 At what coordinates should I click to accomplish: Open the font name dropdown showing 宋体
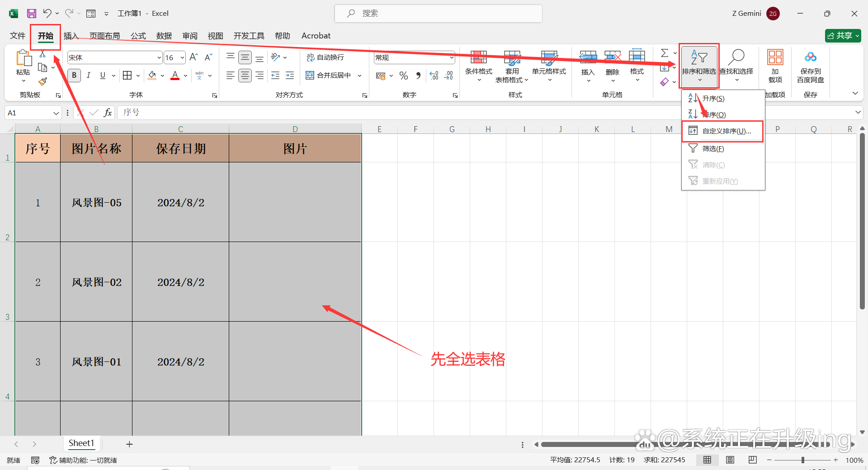159,58
